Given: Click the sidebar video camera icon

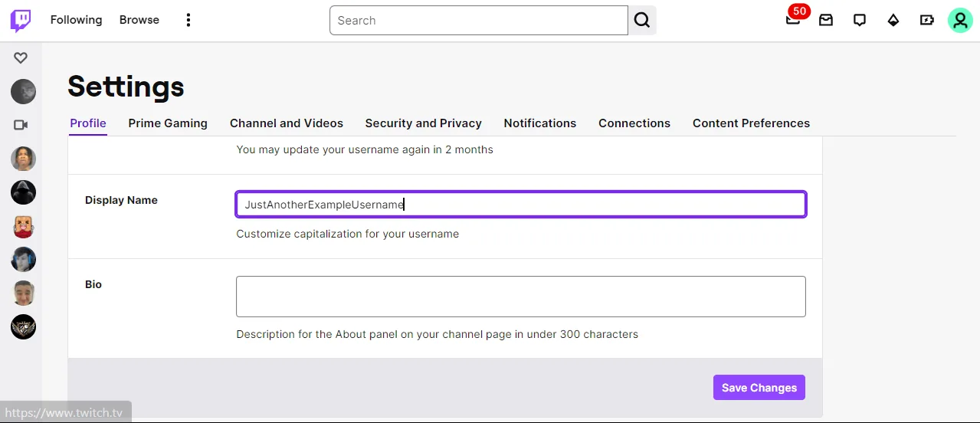Looking at the screenshot, I should click(21, 125).
